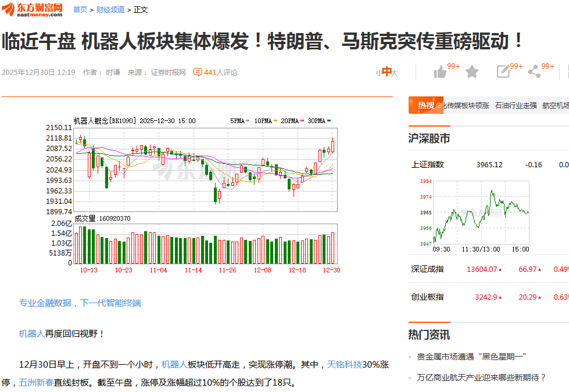Image resolution: width=569 pixels, height=392 pixels.
Task: Click the 作者：时谦 author text
Action: (102, 73)
